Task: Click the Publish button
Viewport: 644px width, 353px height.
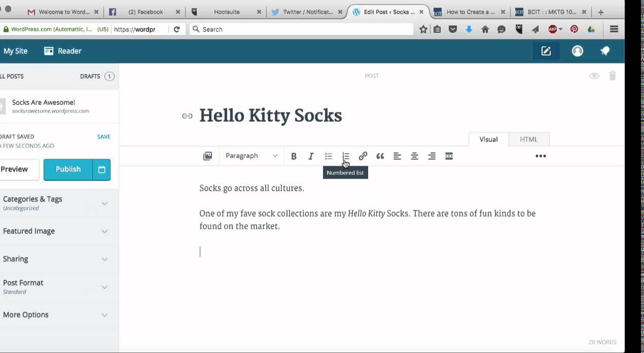Action: click(x=68, y=169)
